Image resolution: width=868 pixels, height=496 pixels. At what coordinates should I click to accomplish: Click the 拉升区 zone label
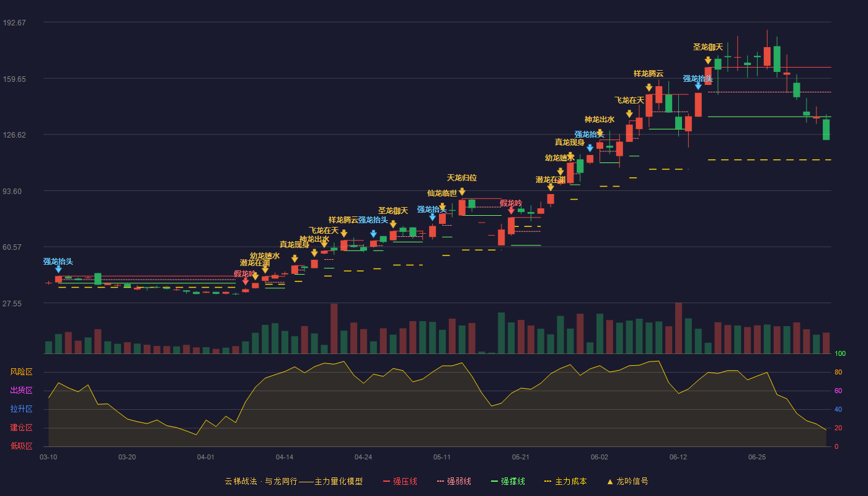tap(21, 409)
